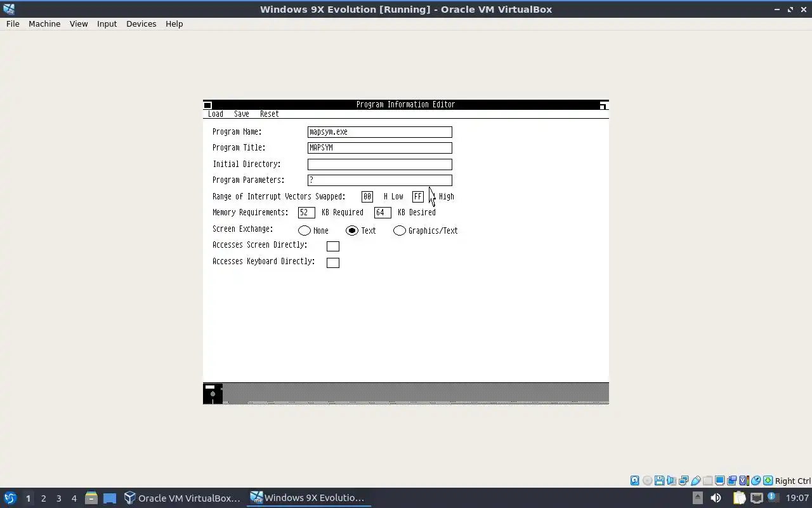This screenshot has width=812, height=508.
Task: Select the Text screen exchange option
Action: coord(352,231)
